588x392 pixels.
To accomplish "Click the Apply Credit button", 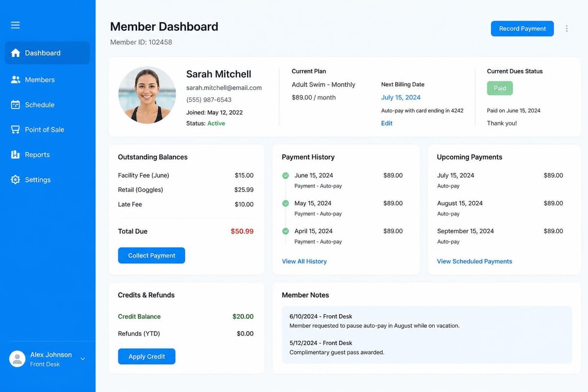I will 147,356.
